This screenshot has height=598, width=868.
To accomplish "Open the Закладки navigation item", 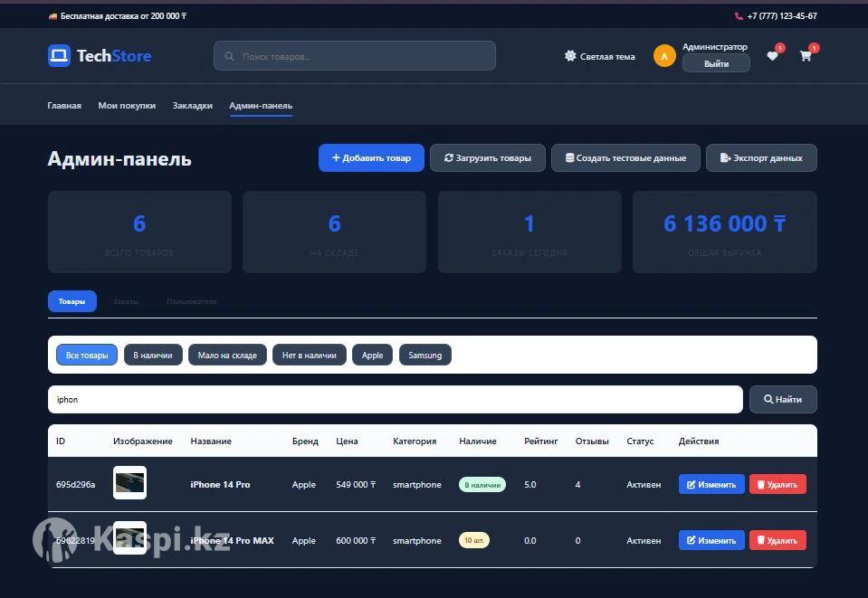I will [193, 106].
